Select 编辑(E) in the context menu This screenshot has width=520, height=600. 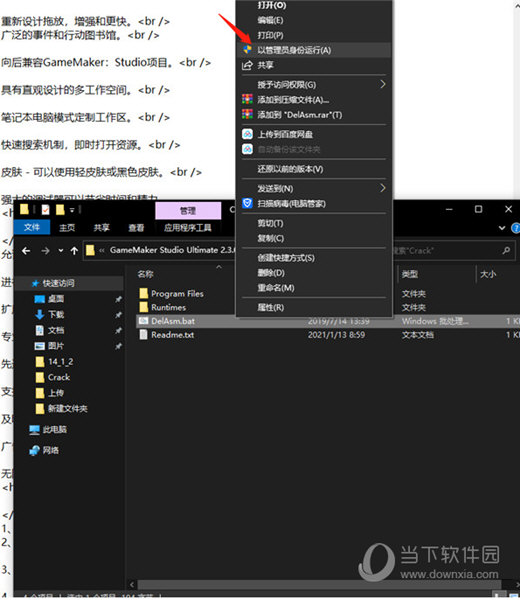click(270, 20)
